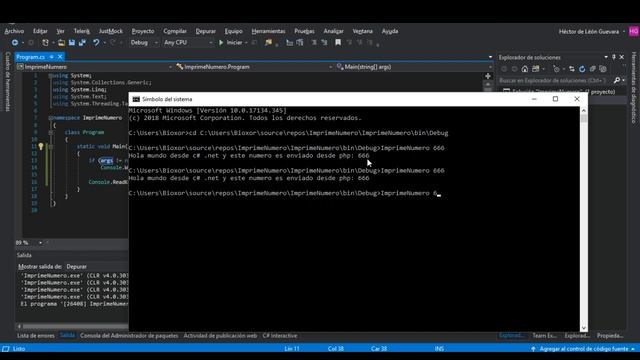Viewport: 640px width, 360px height.
Task: Click the New Project toolbar icon
Action: click(x=45, y=42)
